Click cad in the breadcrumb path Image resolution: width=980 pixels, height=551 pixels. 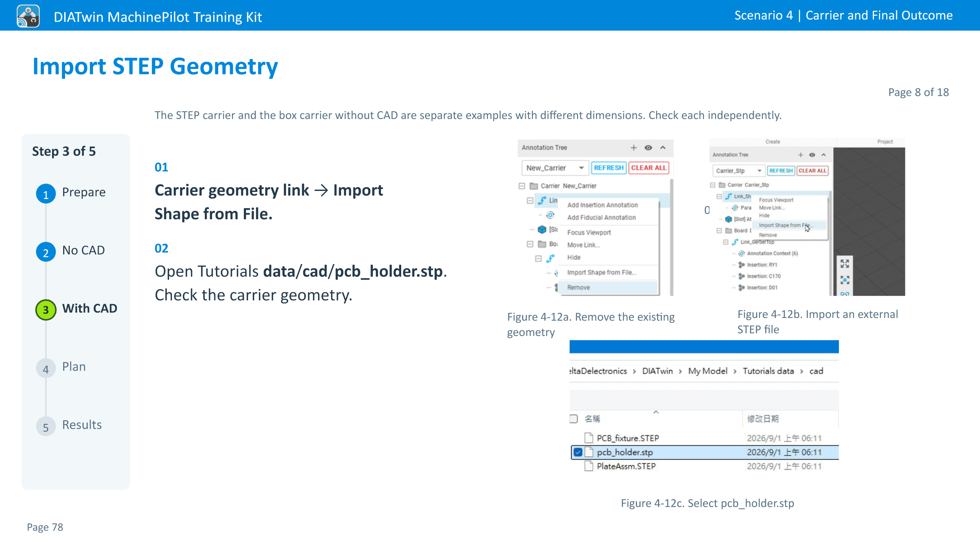[816, 371]
